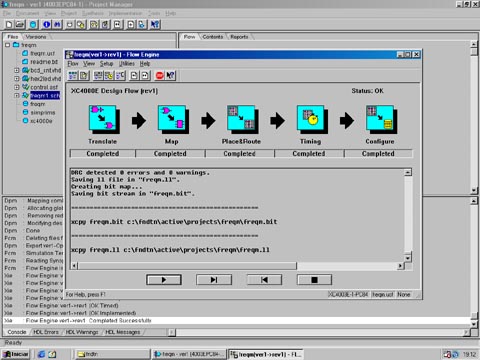
Task: Open the Setup menu in Flow Engine
Action: pos(107,64)
